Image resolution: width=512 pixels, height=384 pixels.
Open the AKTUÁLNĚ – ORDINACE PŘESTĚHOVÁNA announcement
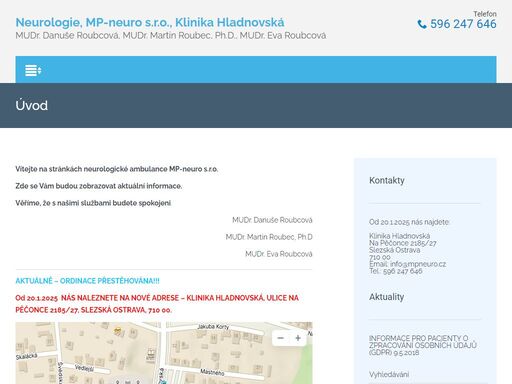pos(87,281)
